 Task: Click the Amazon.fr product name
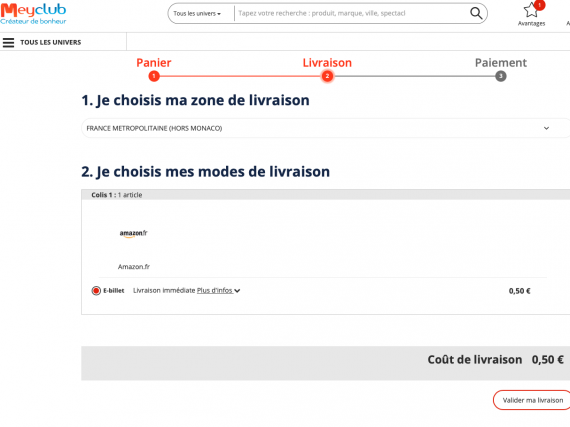point(134,267)
